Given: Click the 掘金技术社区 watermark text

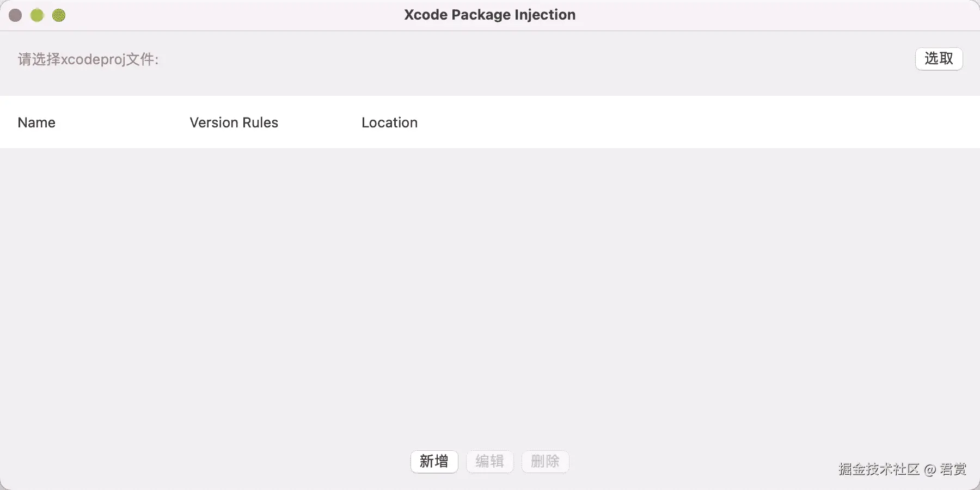Looking at the screenshot, I should click(x=879, y=469).
